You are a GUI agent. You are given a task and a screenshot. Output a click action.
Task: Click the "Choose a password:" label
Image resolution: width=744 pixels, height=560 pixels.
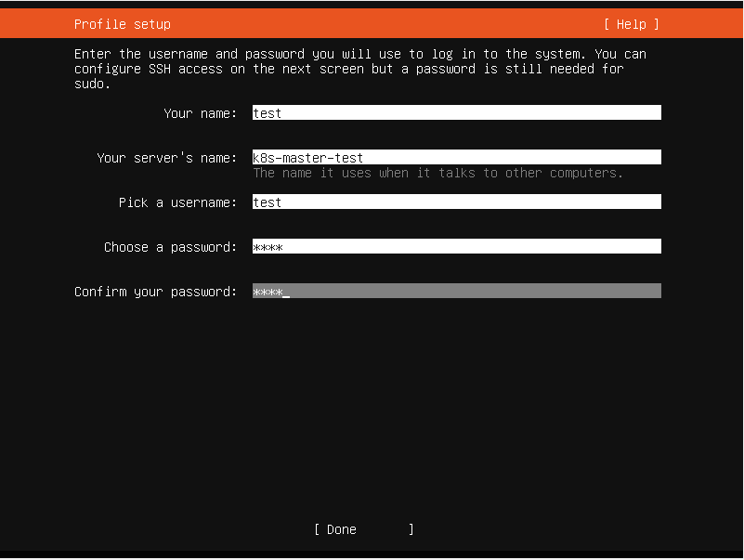(x=170, y=247)
